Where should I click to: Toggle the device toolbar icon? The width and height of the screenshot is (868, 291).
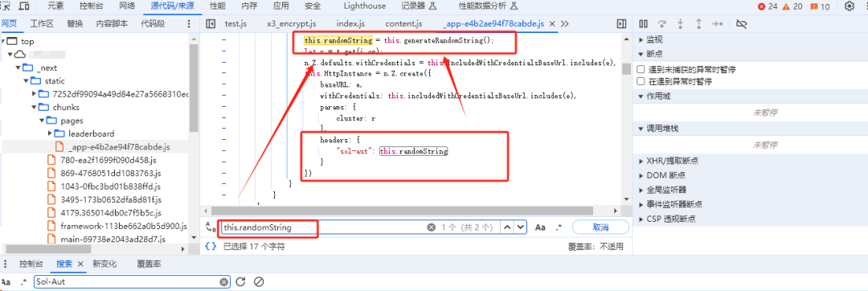(24, 6)
